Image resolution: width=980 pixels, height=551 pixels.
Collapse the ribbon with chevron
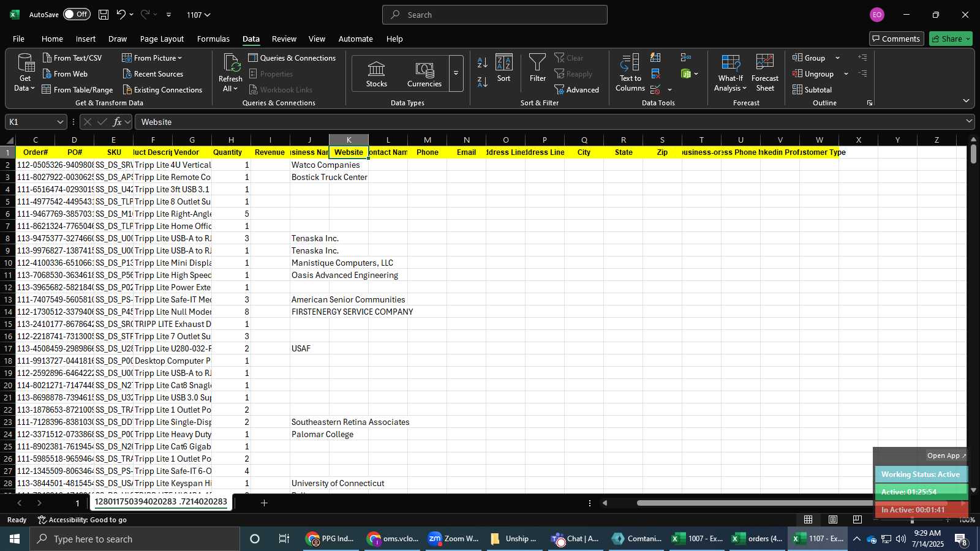click(x=967, y=101)
